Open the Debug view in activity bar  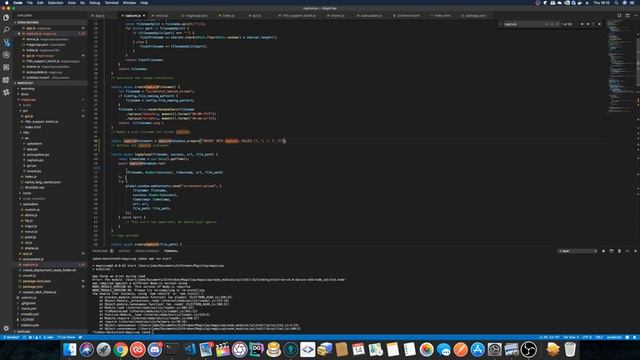(6, 55)
